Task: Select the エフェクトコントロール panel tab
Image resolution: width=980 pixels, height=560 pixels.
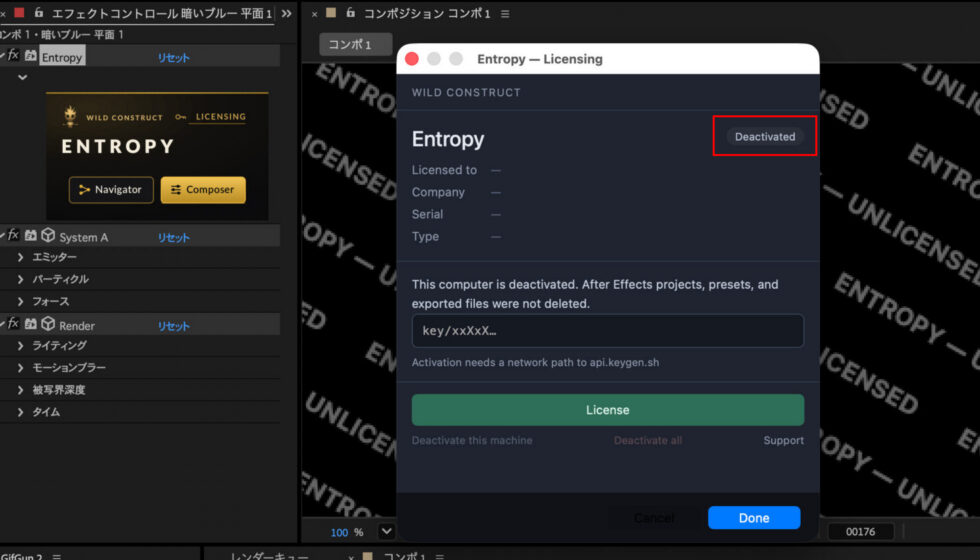Action: click(162, 13)
